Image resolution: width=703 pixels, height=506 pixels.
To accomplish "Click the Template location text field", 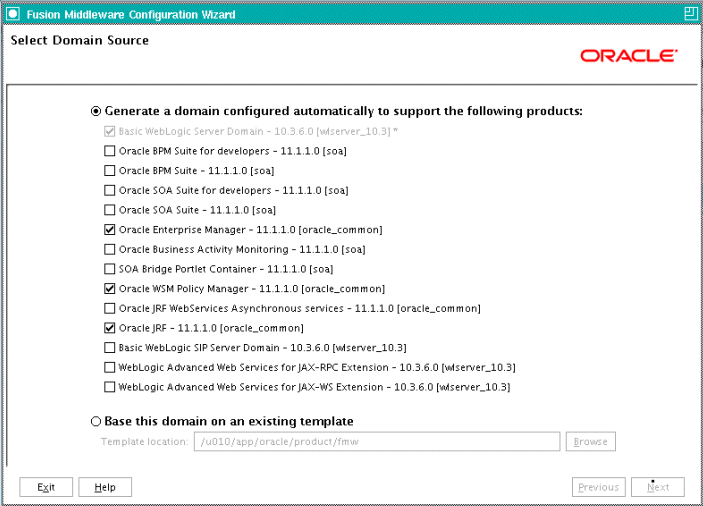I will tap(377, 441).
